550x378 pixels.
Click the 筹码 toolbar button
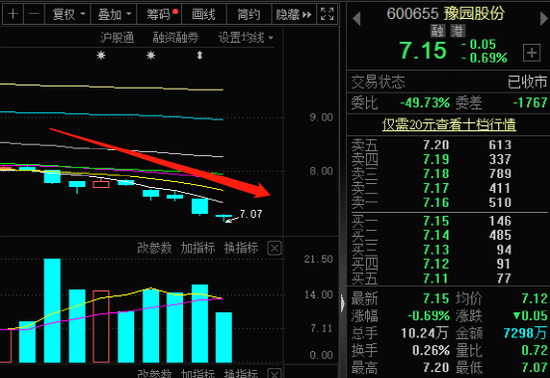click(x=160, y=14)
